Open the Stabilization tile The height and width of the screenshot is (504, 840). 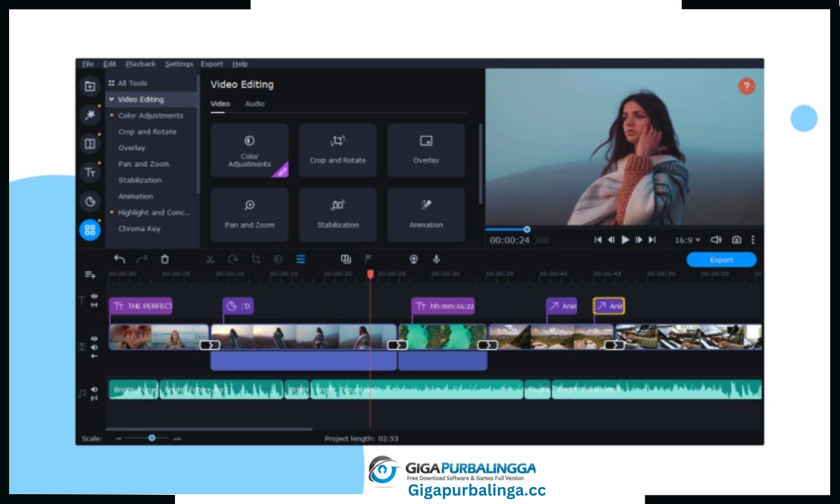tap(337, 215)
